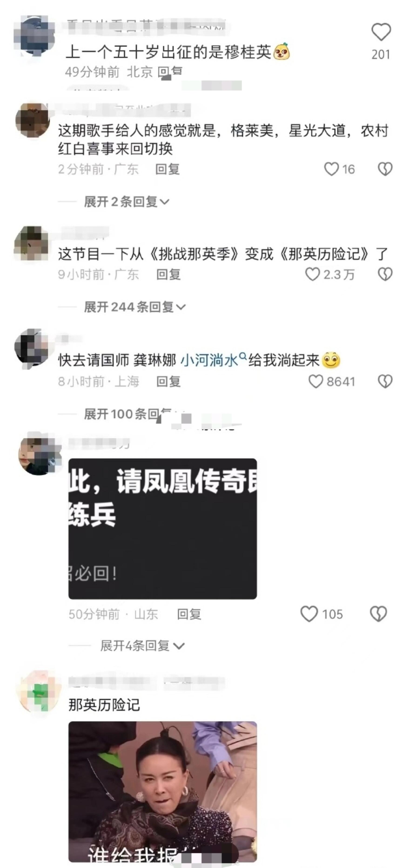Reply to the 2分钟前 Guangdong comment

coord(167,169)
